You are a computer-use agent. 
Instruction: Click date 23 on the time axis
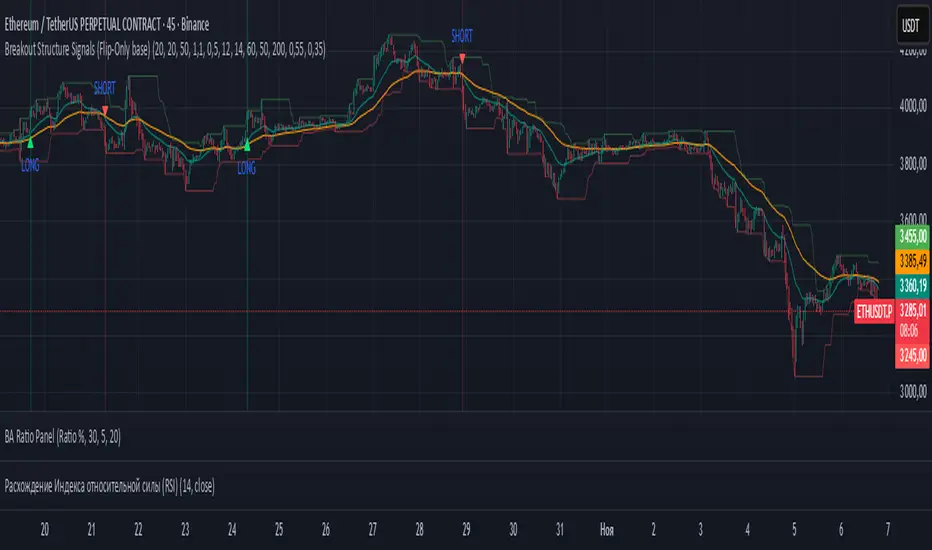click(185, 529)
